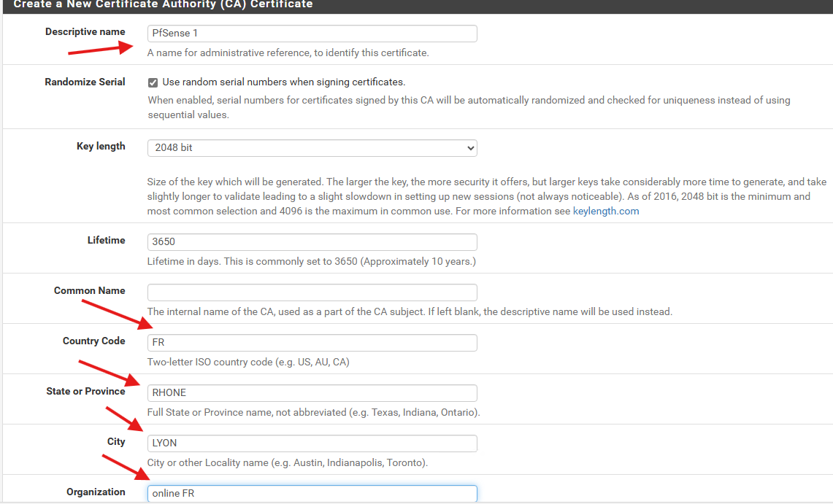
Task: Open the Key length dropdown showing 2048 bit
Action: coord(312,148)
